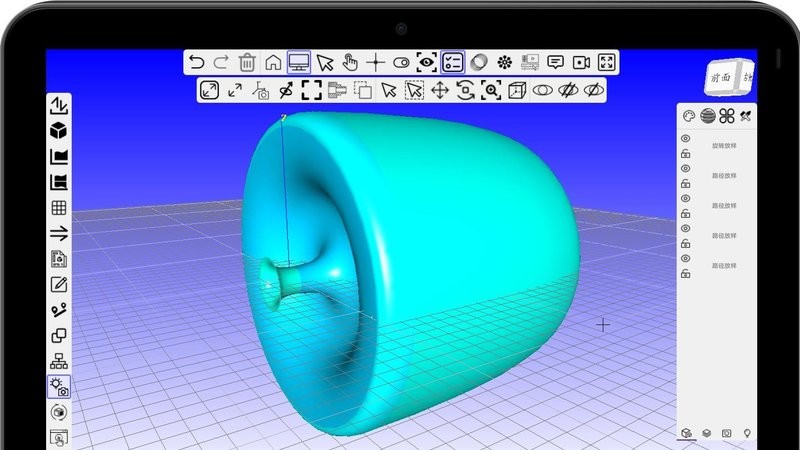The image size is (800, 450).
Task: Toggle the perspective cube view icon
Action: click(517, 90)
